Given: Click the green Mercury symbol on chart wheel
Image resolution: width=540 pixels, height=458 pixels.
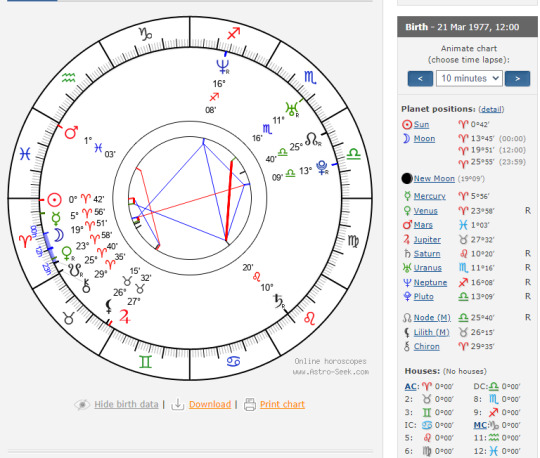Looking at the screenshot, I should coord(56,218).
